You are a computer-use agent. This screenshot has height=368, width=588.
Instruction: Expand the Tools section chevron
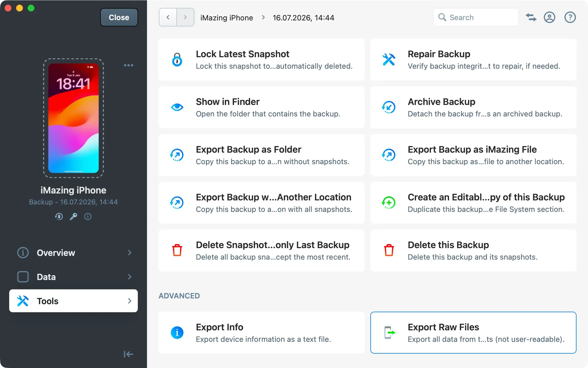click(x=129, y=301)
